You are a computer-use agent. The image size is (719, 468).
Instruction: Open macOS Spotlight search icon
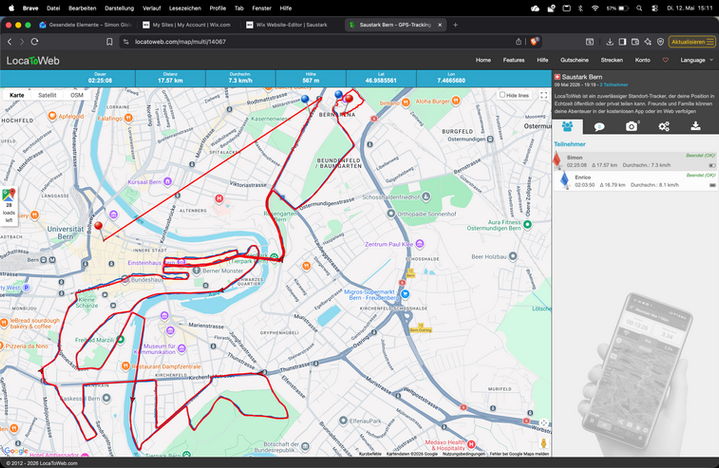639,8
